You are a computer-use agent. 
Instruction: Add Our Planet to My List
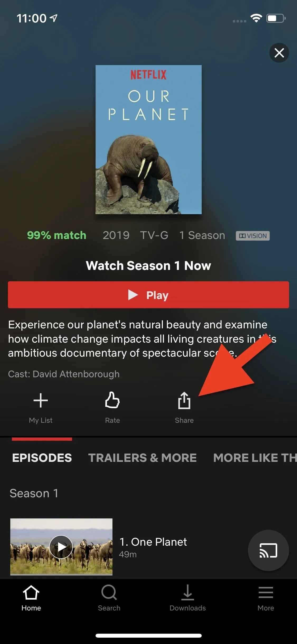[x=41, y=401]
